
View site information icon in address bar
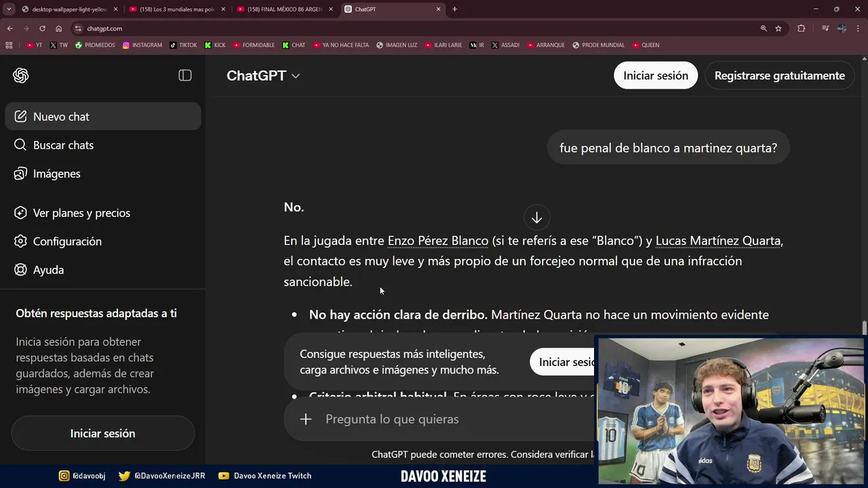78,28
